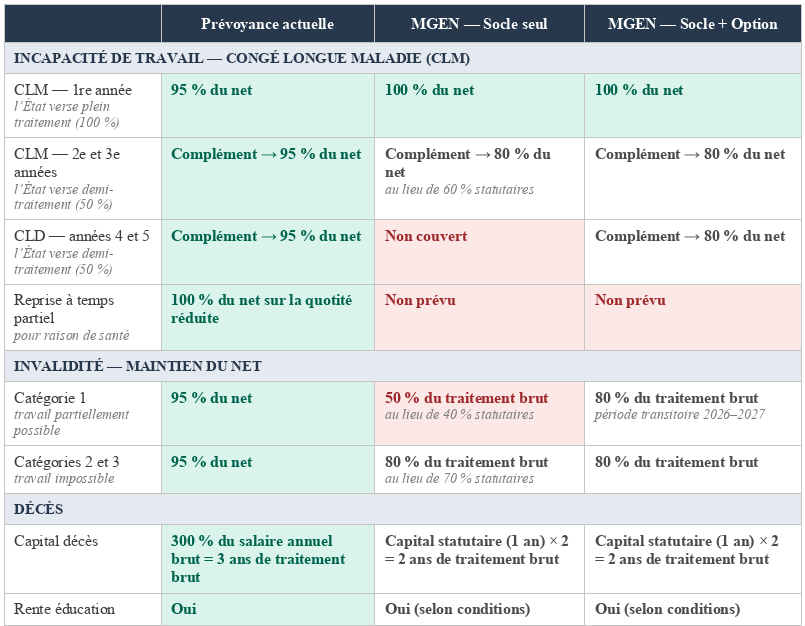The height and width of the screenshot is (626, 805).
Task: Select the "CLD — années 4 et 5" row label
Action: 81,236
